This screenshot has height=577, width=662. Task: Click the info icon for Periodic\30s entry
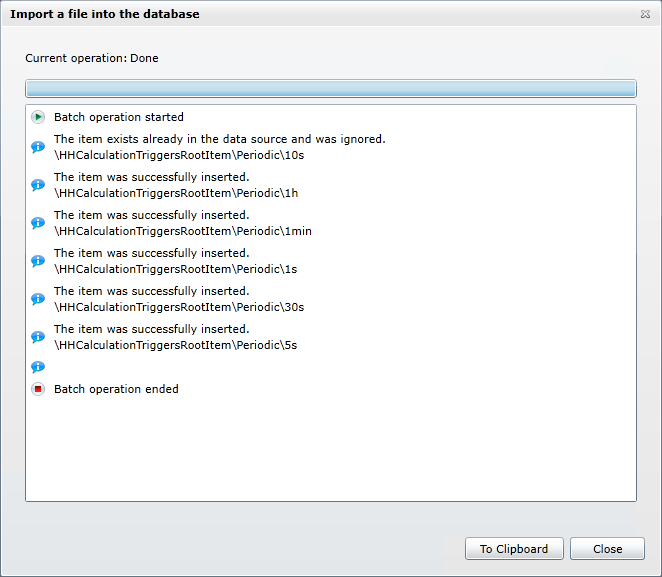point(38,299)
